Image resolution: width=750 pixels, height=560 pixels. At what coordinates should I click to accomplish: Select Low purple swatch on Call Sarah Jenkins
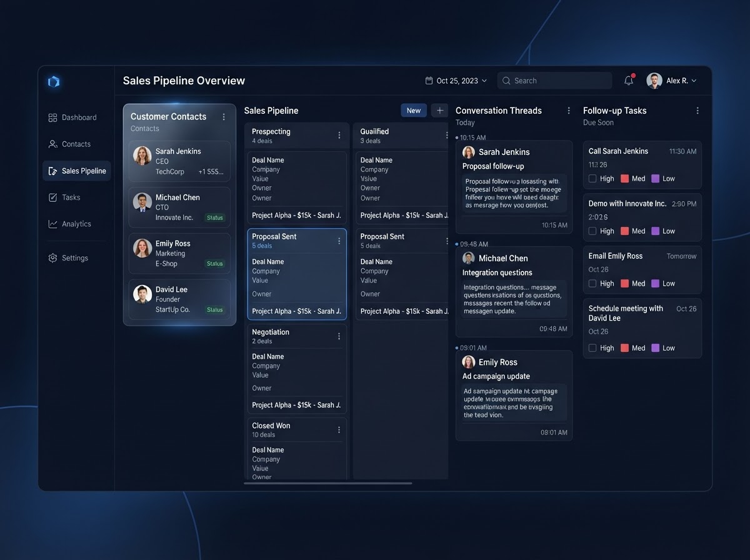coord(655,179)
